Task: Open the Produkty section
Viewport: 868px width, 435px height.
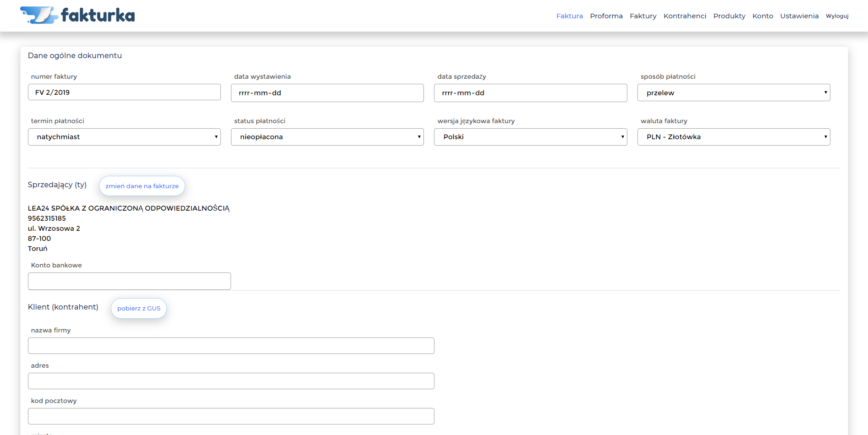Action: (729, 16)
